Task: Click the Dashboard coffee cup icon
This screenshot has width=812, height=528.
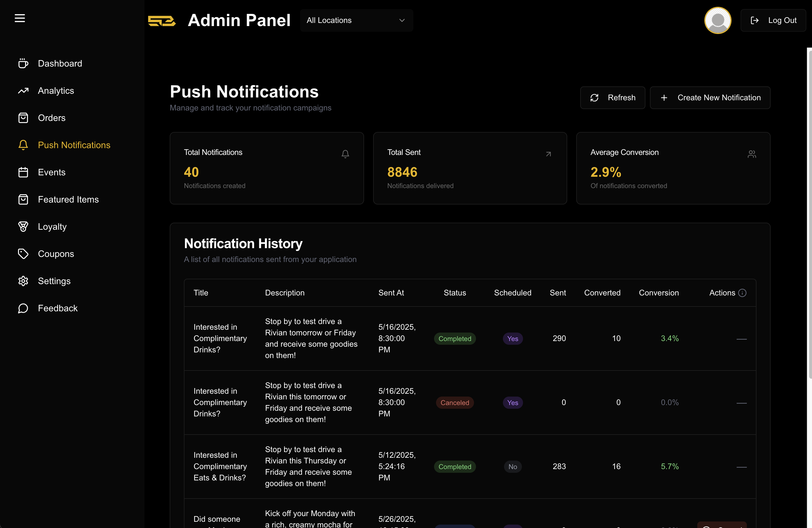Action: pyautogui.click(x=23, y=63)
